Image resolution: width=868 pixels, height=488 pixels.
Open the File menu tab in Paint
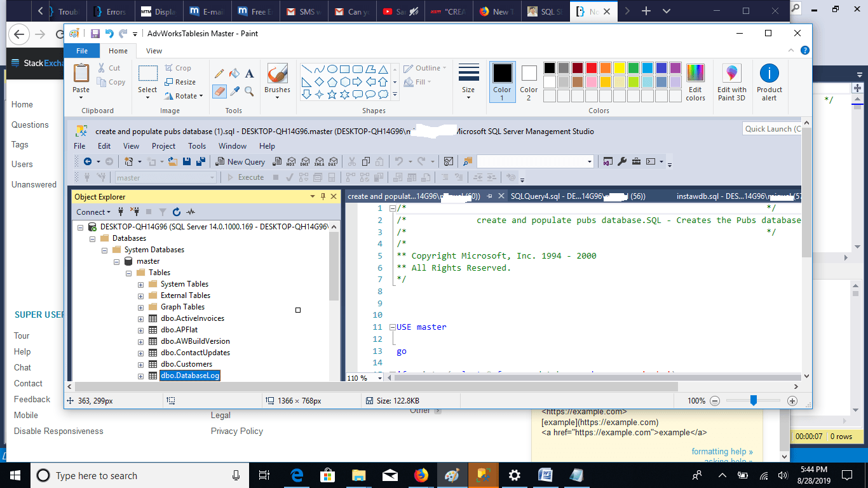pyautogui.click(x=82, y=51)
